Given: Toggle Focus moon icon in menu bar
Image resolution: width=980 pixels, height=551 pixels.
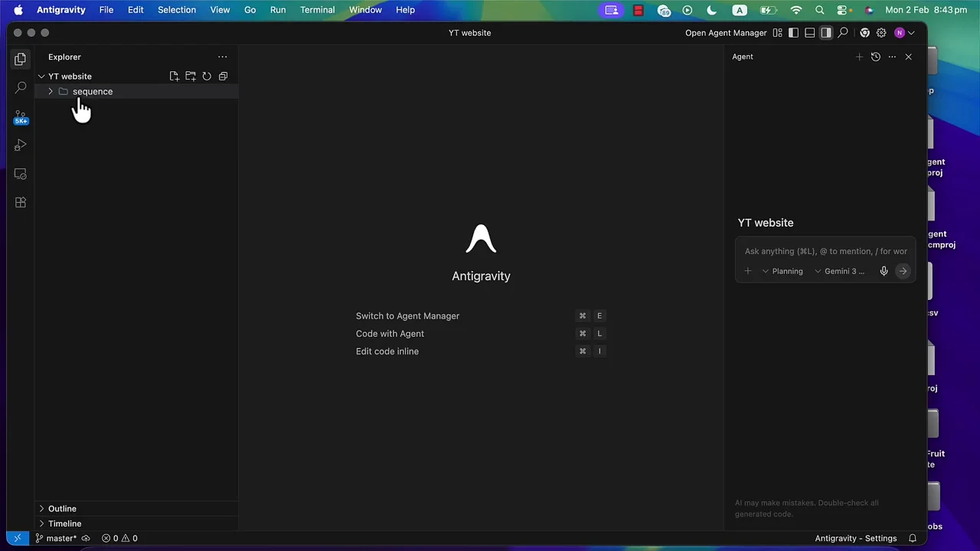Looking at the screenshot, I should 711,10.
